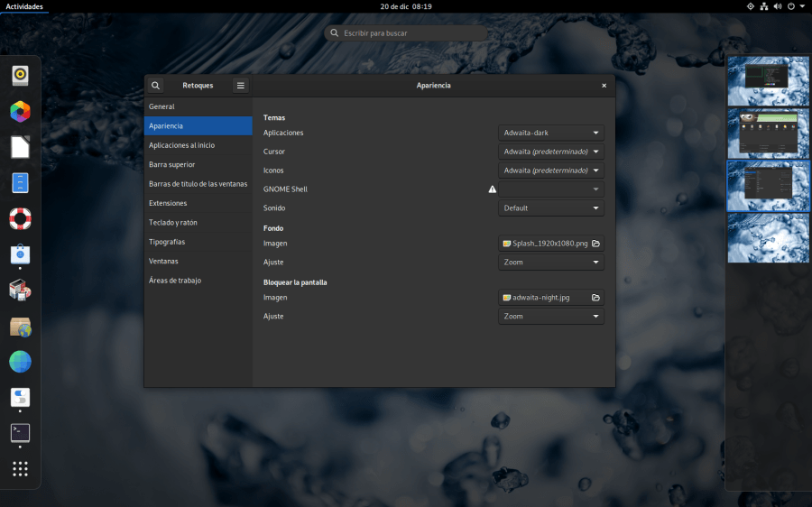Show all applications grid in dock
This screenshot has height=507, width=812.
[20, 469]
